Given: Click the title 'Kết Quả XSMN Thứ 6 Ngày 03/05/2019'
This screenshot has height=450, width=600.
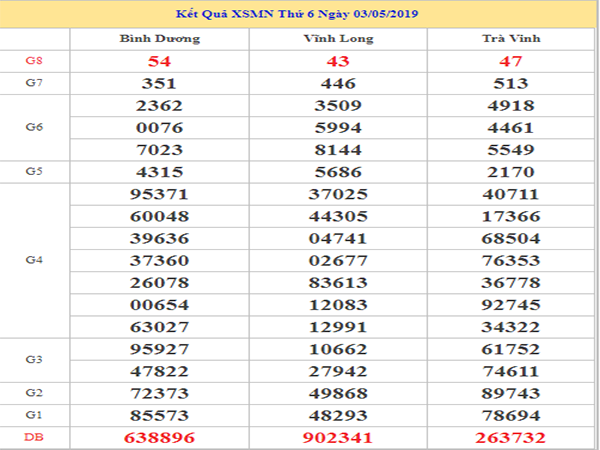Looking at the screenshot, I should click(x=297, y=14).
